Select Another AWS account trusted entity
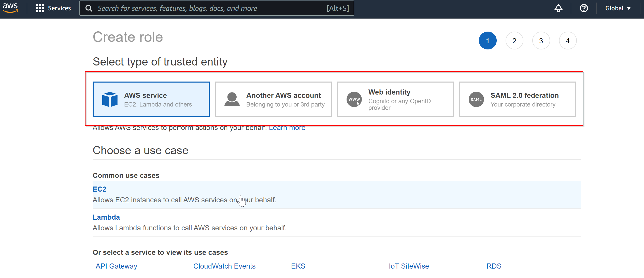This screenshot has width=644, height=278. (273, 99)
